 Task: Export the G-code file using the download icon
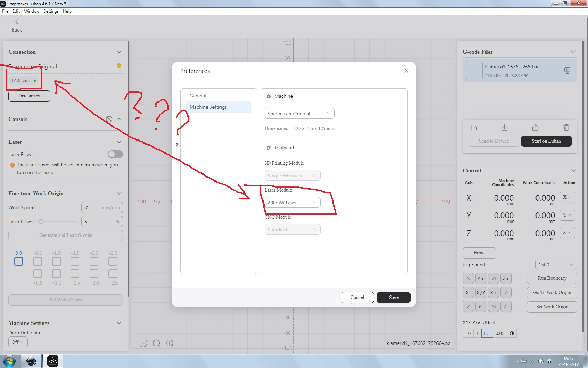[x=505, y=128]
